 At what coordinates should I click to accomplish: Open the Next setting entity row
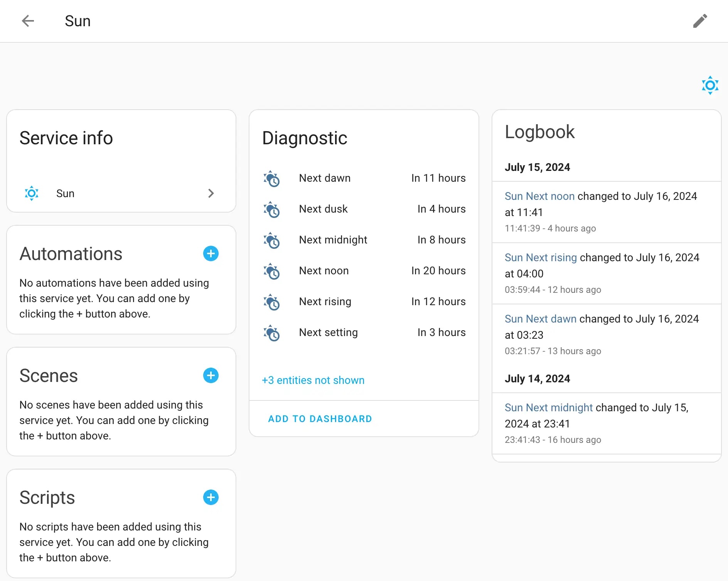(x=364, y=333)
